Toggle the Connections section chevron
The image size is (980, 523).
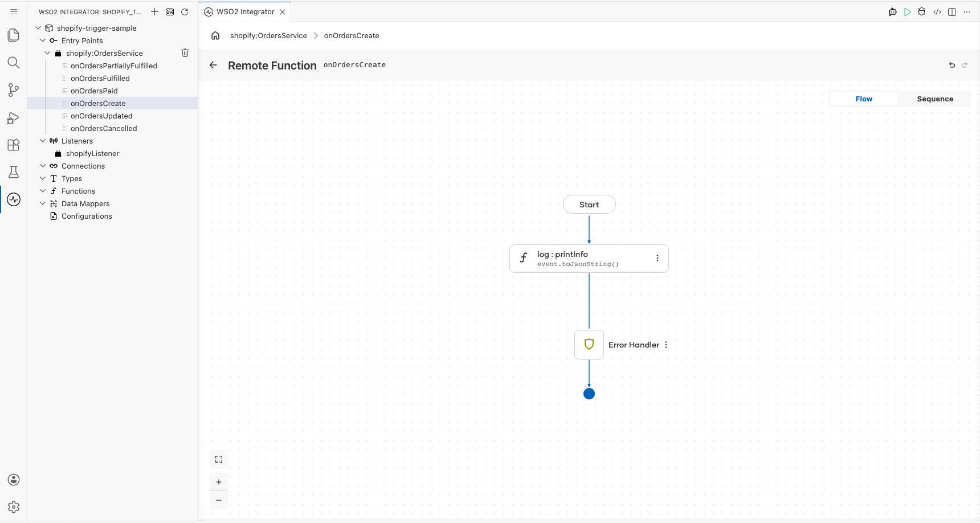pyautogui.click(x=43, y=166)
